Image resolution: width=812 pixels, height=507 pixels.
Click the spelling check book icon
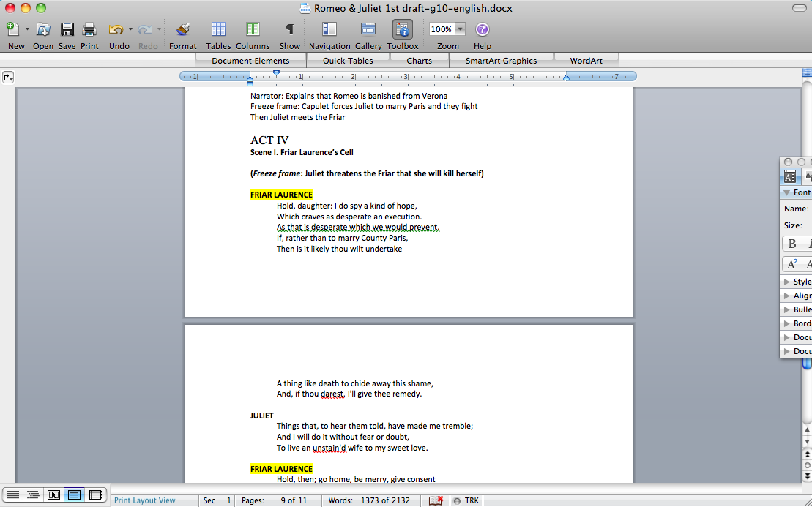[436, 500]
